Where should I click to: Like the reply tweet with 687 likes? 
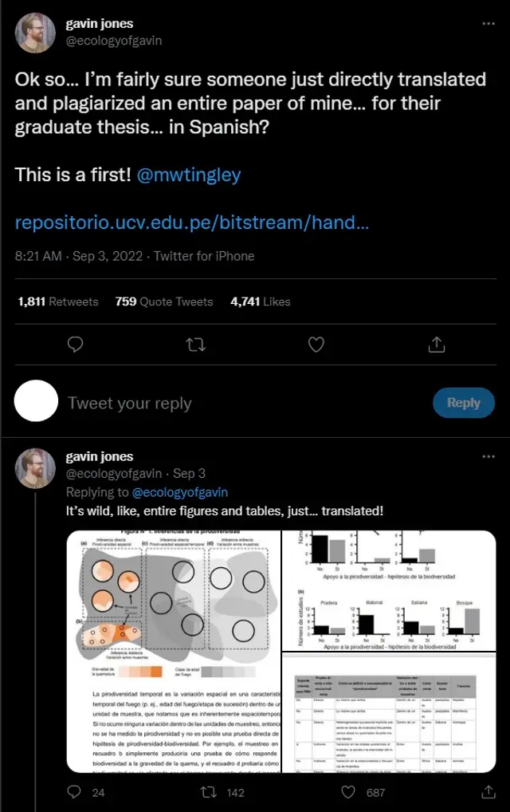point(348,792)
